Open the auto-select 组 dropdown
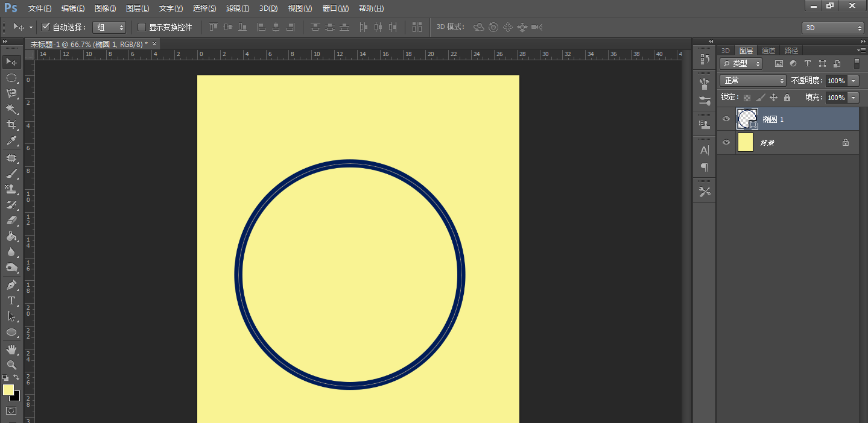This screenshot has height=423, width=868. (109, 27)
